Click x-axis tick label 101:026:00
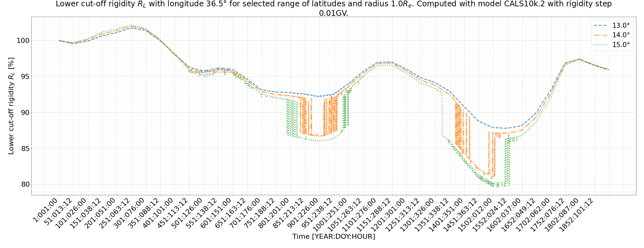Image resolution: width=644 pixels, height=248 pixels. point(71,214)
